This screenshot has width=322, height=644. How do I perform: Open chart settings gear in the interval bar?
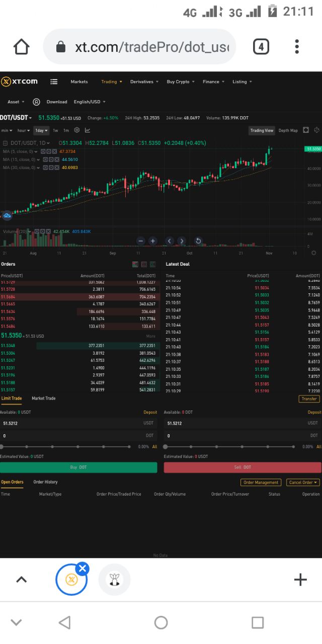coord(76,130)
